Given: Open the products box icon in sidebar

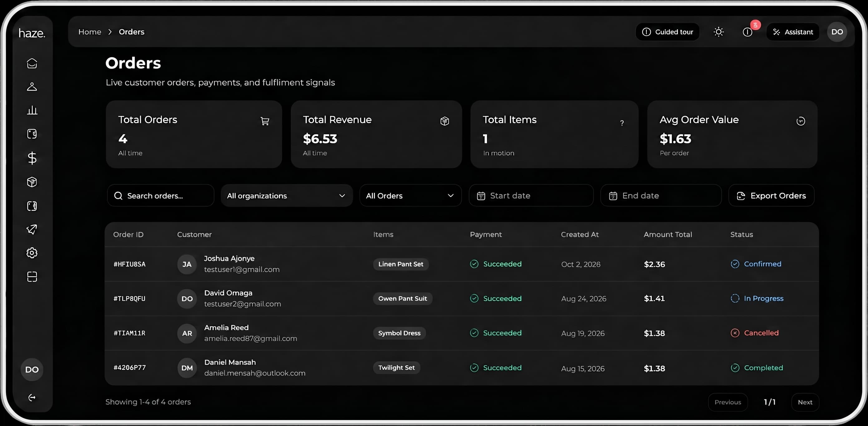Looking at the screenshot, I should tap(32, 182).
